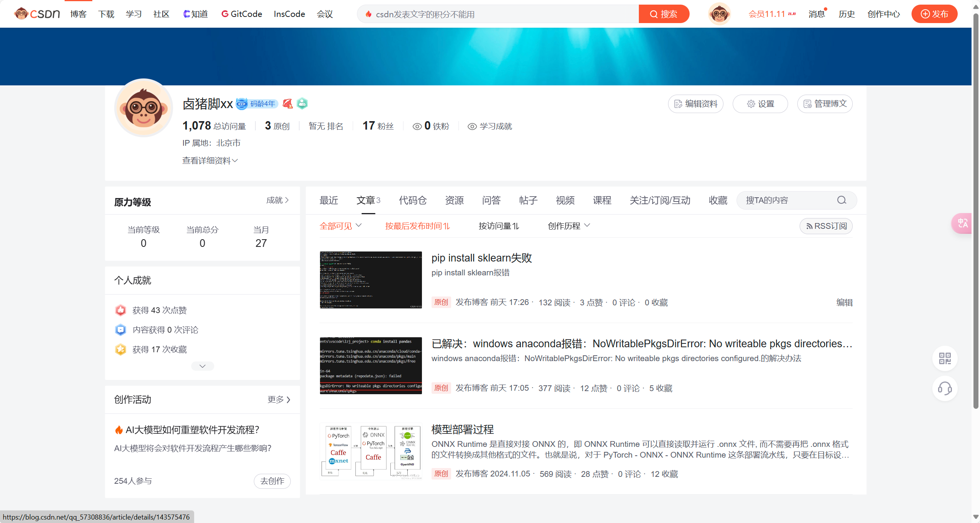
Task: Click the search magnifier in 搜TA的内容 box
Action: (842, 200)
